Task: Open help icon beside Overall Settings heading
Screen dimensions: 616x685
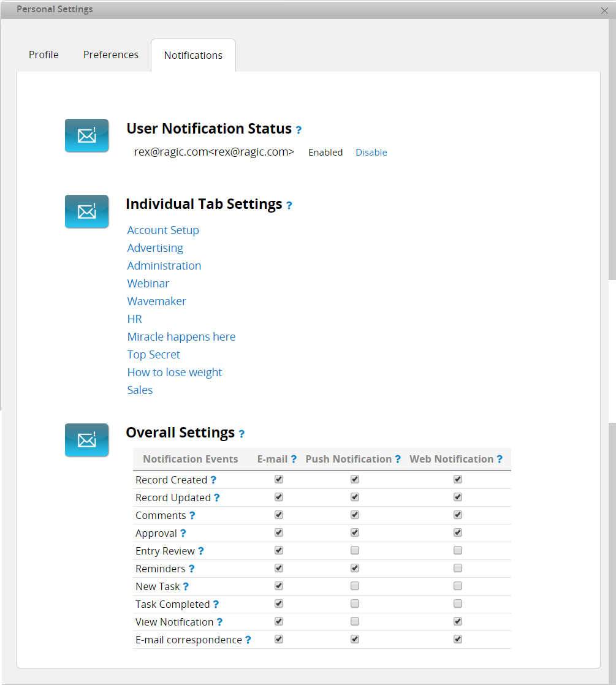Action: 241,434
